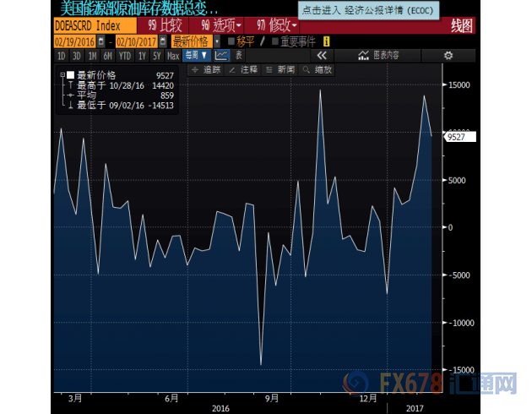This screenshot has width=532, height=414.
Task: Switch to the 5Y range tab
Action: (x=156, y=56)
